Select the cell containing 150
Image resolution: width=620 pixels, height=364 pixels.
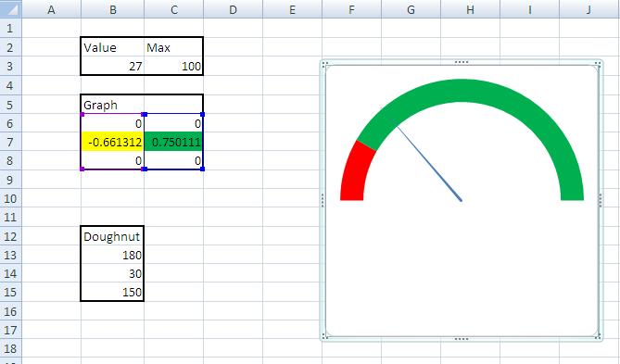tap(113, 292)
